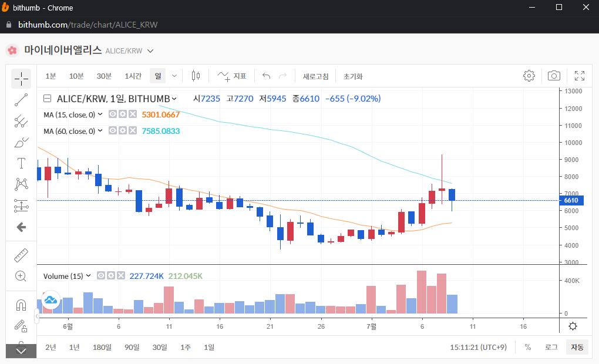Click the 초기화 reset button
Image resolution: width=599 pixels, height=364 pixels.
pos(352,76)
